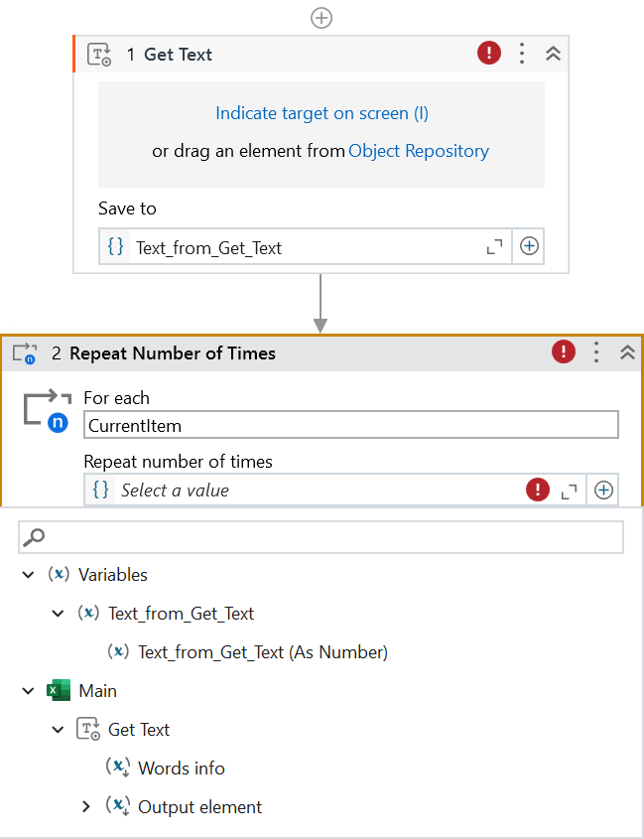Screen dimensions: 644x839
Task: Select Text_from_Get_Text (As Number) variable
Action: pos(262,652)
